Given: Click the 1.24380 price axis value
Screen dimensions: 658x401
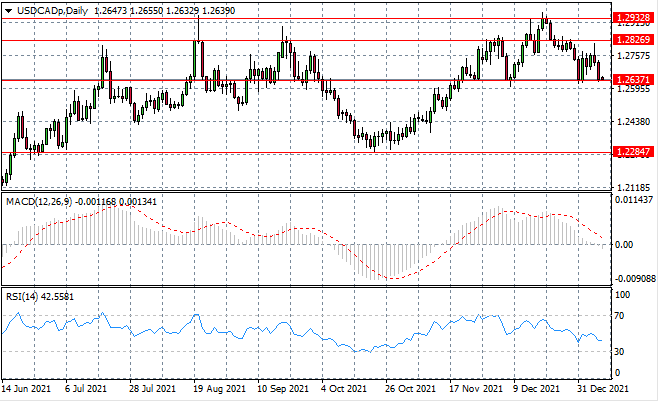Looking at the screenshot, I should (633, 122).
